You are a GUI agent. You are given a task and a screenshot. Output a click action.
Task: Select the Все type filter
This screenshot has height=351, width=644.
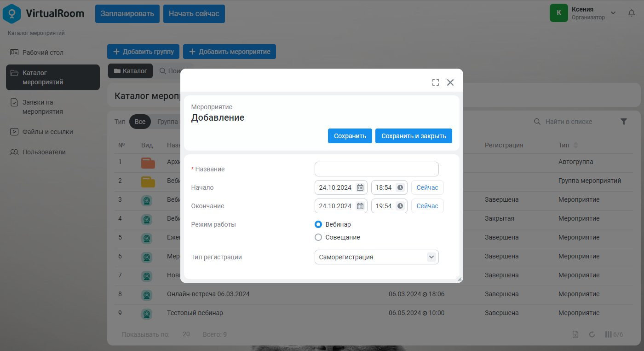click(140, 122)
